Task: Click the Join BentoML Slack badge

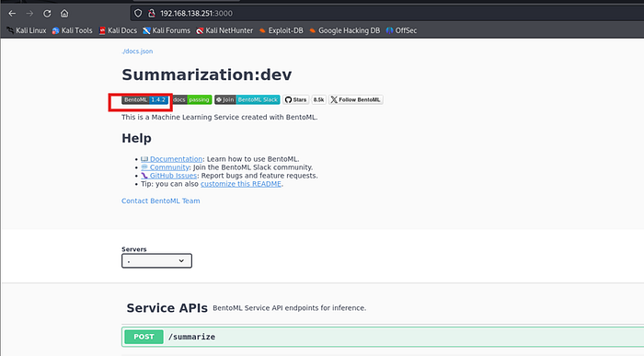Action: [247, 99]
